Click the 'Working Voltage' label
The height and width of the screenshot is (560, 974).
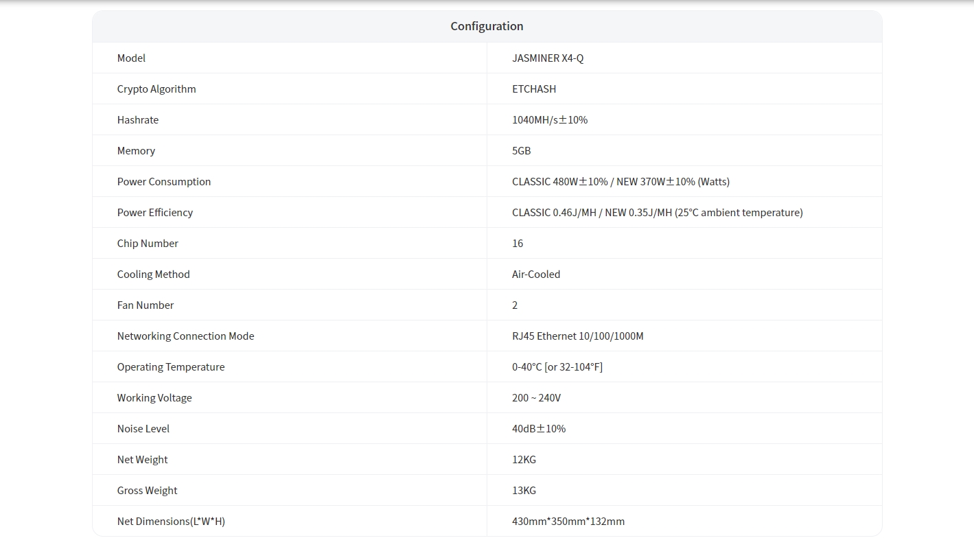(x=154, y=398)
